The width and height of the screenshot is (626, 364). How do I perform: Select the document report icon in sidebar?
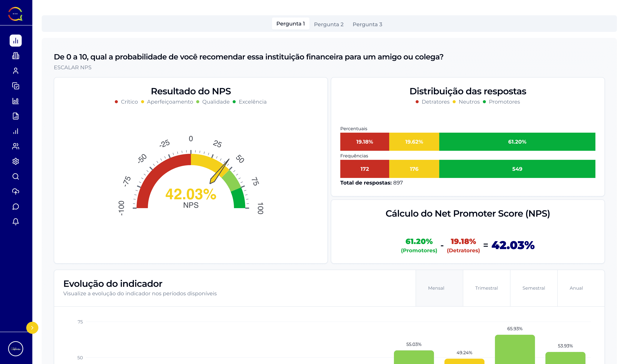[16, 116]
